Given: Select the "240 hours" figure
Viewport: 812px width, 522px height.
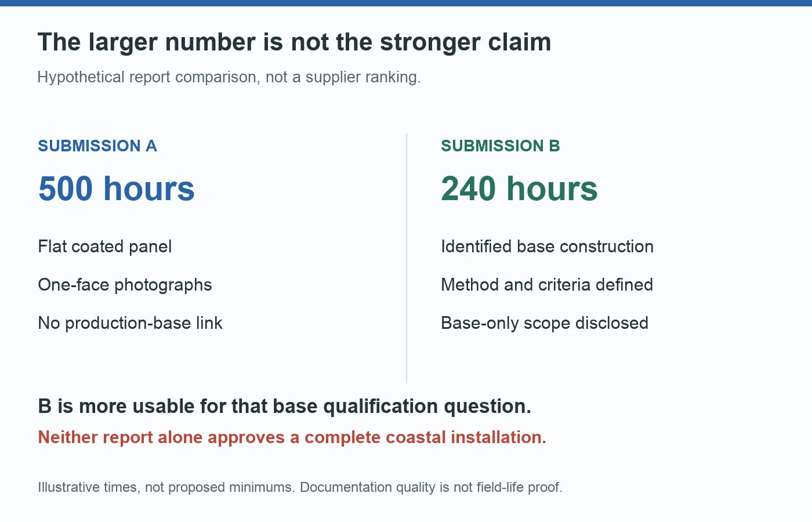Looking at the screenshot, I should point(519,188).
